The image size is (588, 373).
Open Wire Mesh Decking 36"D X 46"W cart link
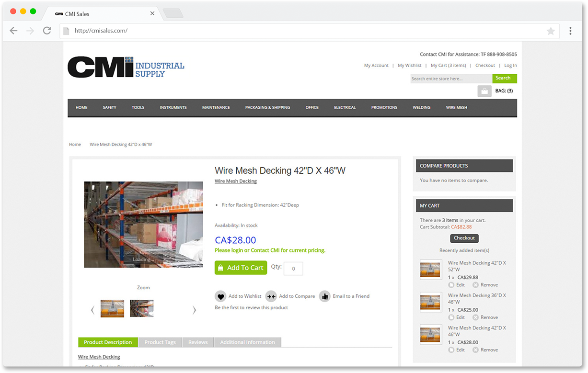pyautogui.click(x=477, y=299)
